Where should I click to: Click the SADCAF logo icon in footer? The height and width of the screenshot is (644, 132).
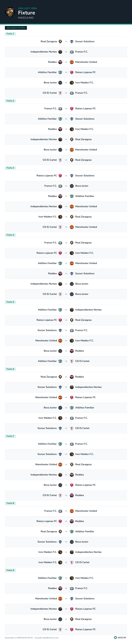tap(115, 638)
